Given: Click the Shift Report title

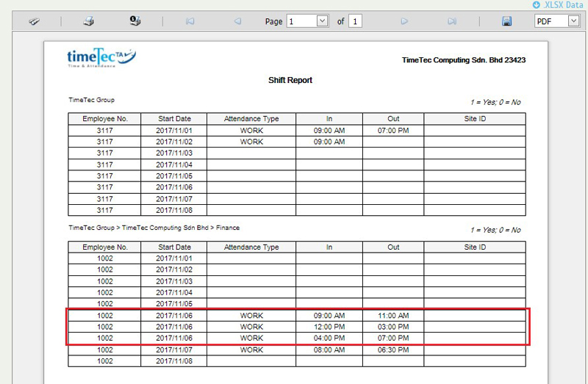Looking at the screenshot, I should pyautogui.click(x=290, y=80).
